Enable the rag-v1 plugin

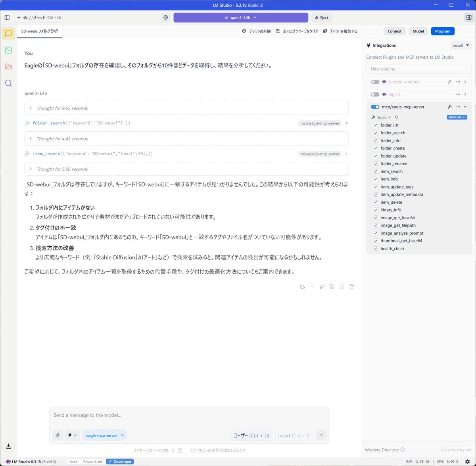click(375, 94)
